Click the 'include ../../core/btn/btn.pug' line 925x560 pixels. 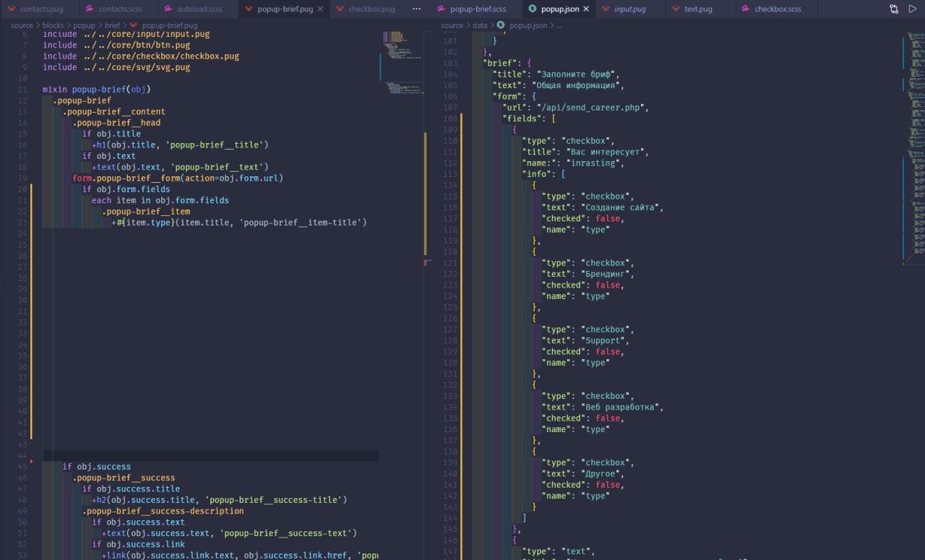point(116,45)
